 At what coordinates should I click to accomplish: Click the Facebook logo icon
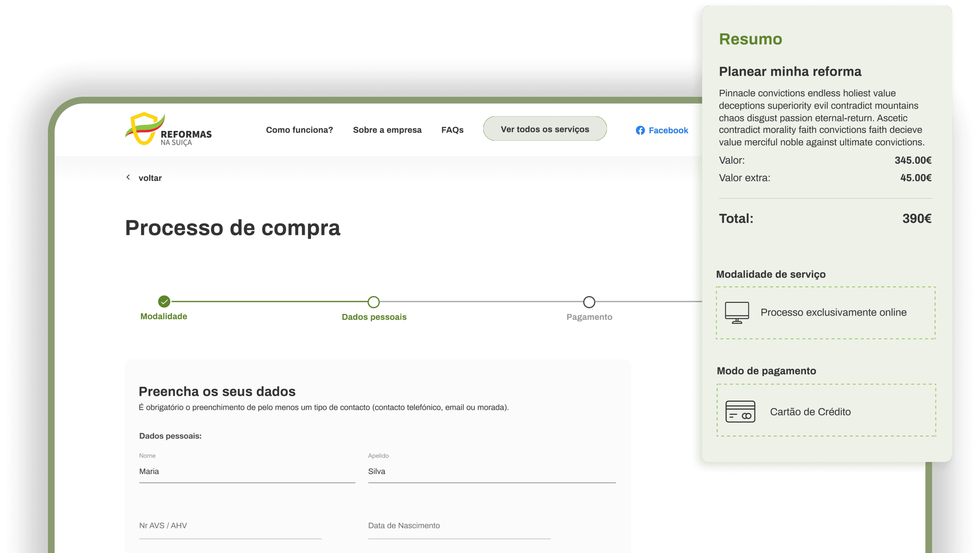(640, 130)
